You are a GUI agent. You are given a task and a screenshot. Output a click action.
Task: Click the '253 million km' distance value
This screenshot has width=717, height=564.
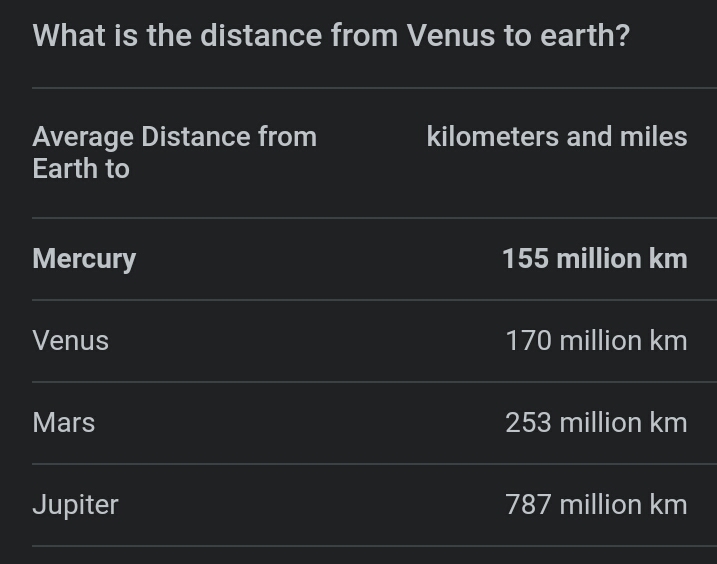click(596, 422)
